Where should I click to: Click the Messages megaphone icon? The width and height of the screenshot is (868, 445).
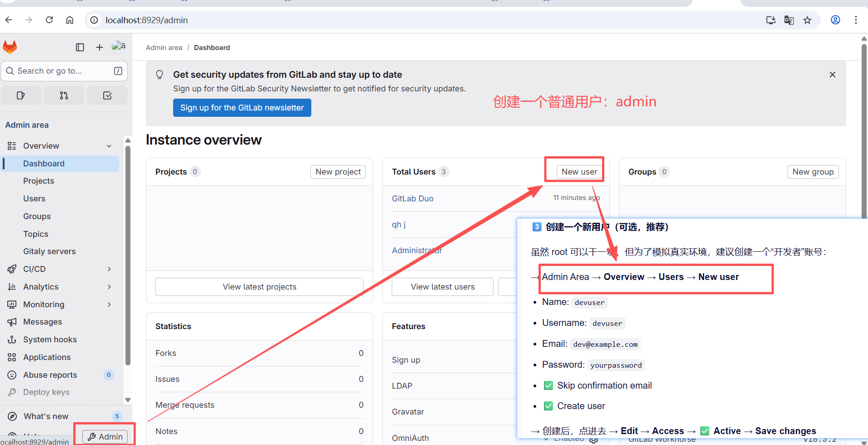coord(12,322)
